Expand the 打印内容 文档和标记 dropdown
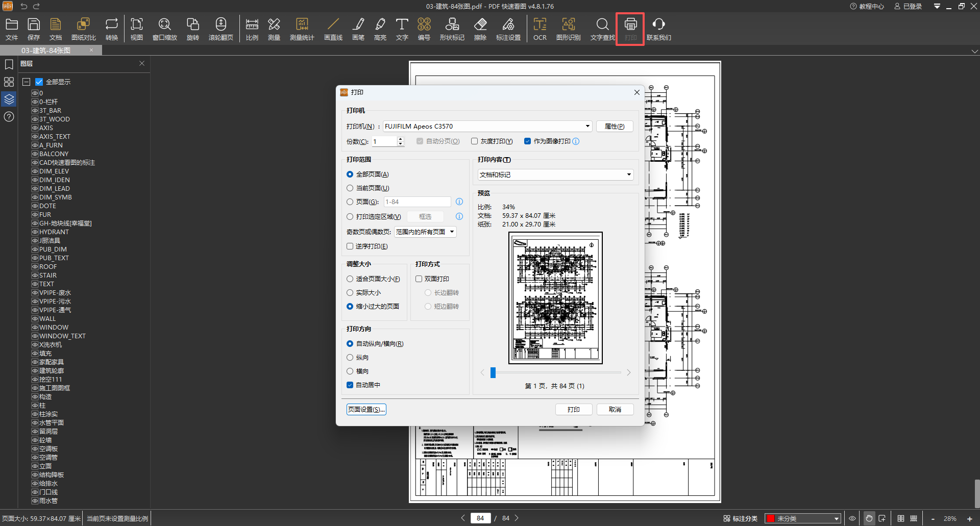Screen dimensions: 980x526 tap(555, 175)
